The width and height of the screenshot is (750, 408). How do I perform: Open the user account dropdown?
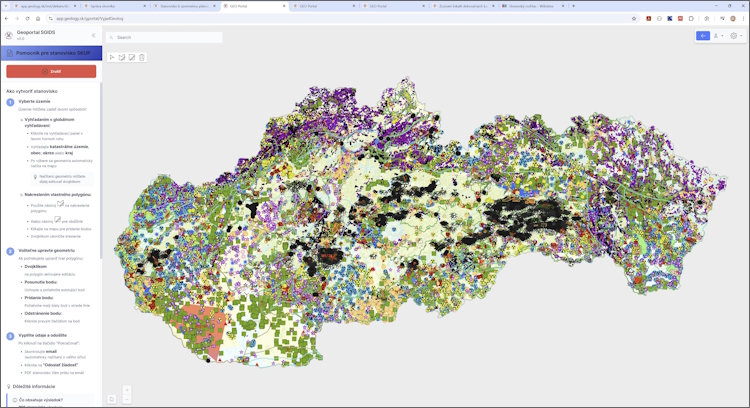coord(718,36)
